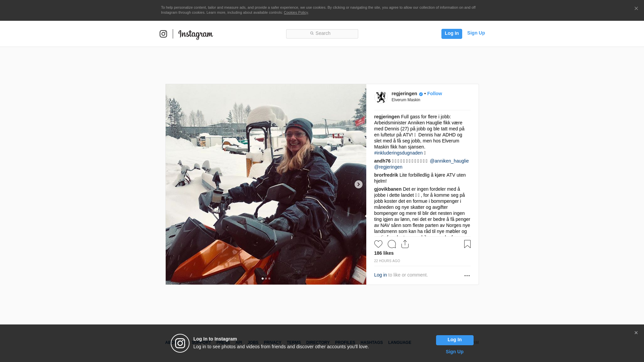This screenshot has height=362, width=644.
Task: Open the LANGUAGE selector in the footer
Action: tap(399, 343)
